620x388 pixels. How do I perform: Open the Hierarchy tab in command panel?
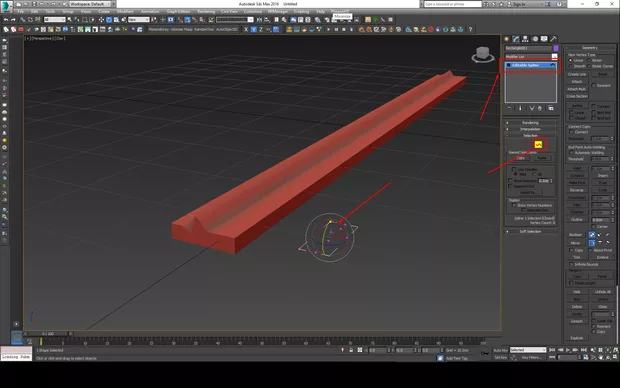(525, 39)
